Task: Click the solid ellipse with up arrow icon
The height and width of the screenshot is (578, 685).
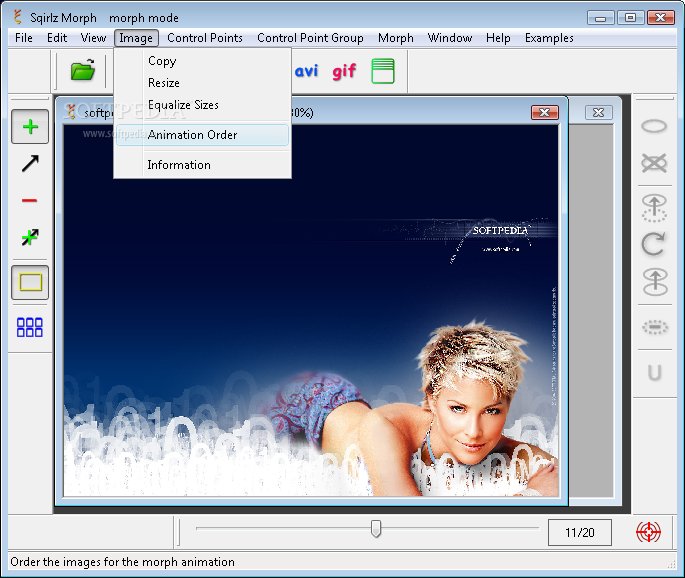Action: tap(655, 282)
